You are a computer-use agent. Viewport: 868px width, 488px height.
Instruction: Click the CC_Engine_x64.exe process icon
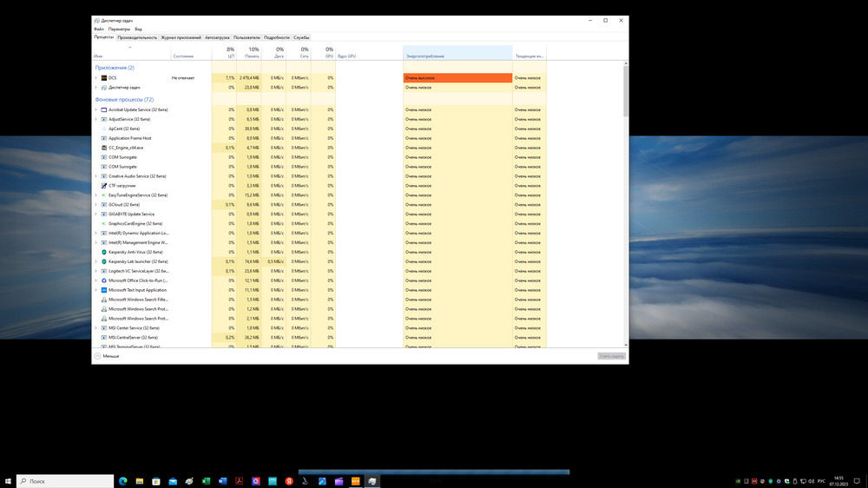104,148
